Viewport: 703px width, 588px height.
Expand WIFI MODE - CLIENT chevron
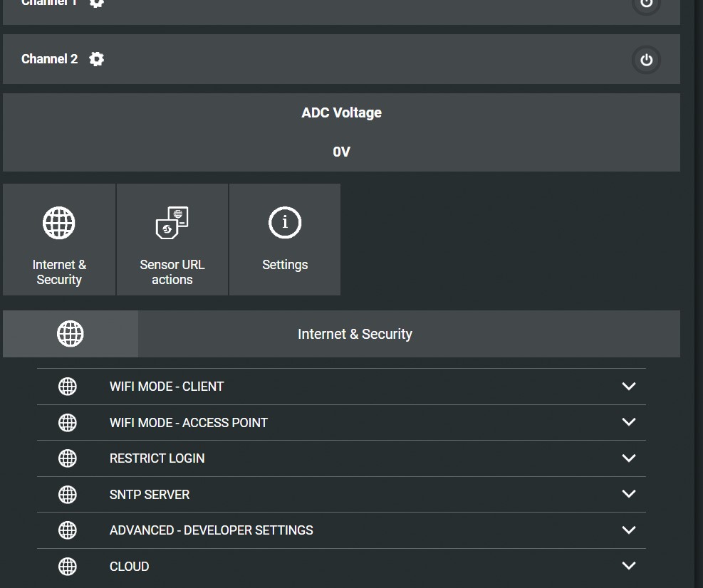click(629, 386)
